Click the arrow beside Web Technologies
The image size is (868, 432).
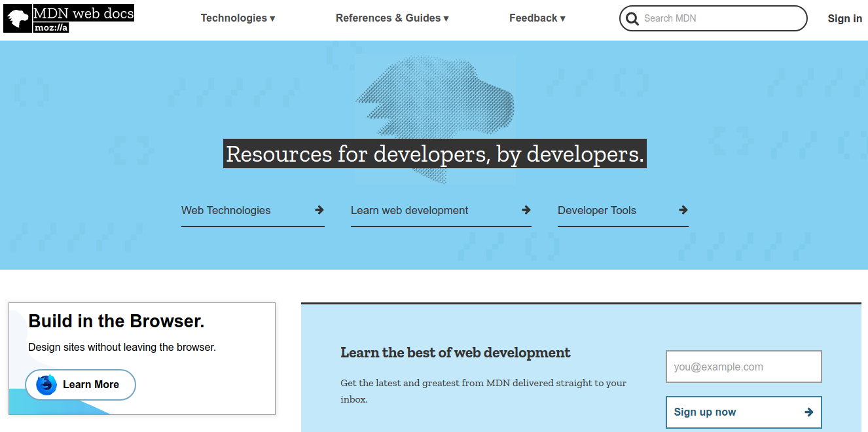point(319,210)
